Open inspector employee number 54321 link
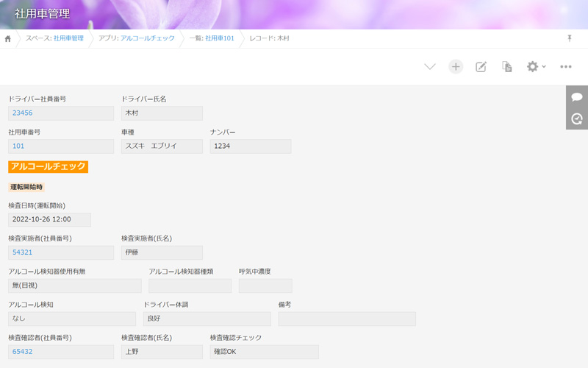The image size is (588, 368). click(x=23, y=252)
